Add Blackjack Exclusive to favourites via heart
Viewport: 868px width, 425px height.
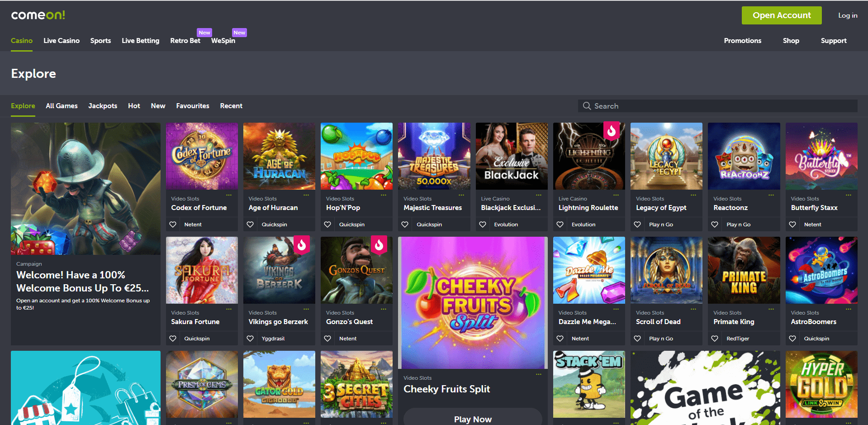(483, 224)
